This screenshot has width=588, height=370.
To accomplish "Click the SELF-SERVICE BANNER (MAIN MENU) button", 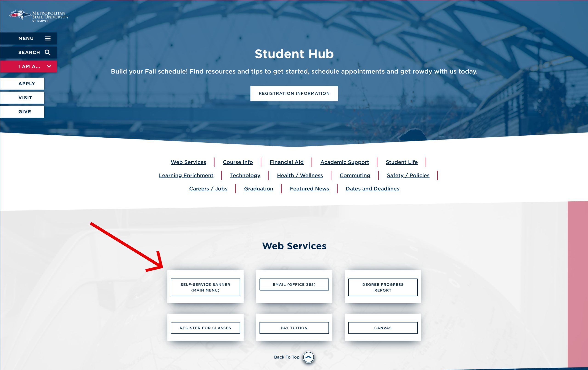I will point(205,287).
